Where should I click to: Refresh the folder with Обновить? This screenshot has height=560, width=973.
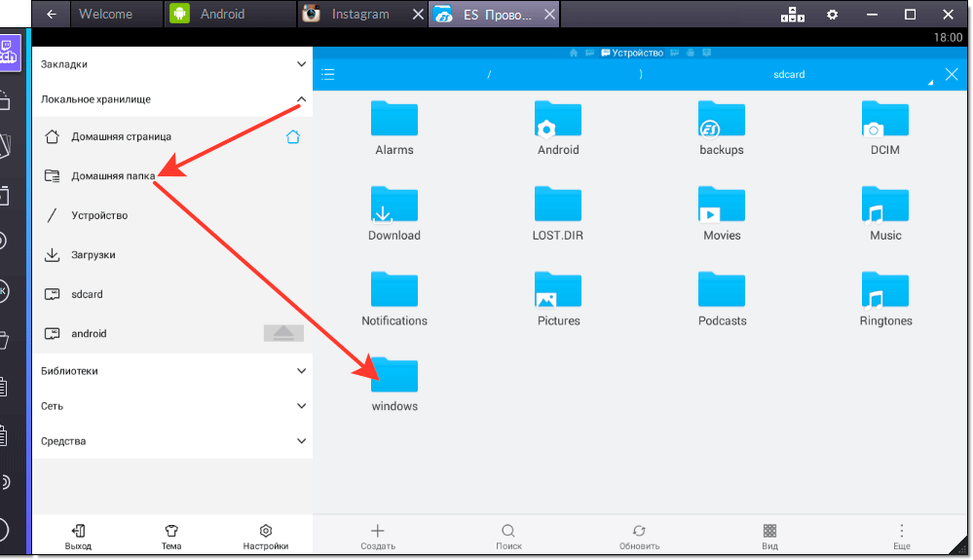pos(639,537)
